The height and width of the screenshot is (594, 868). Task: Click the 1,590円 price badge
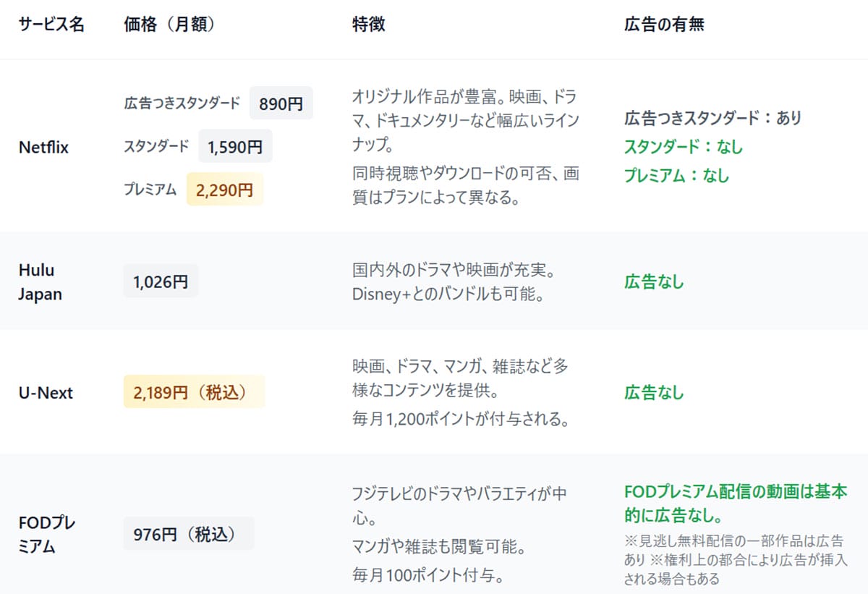click(235, 147)
